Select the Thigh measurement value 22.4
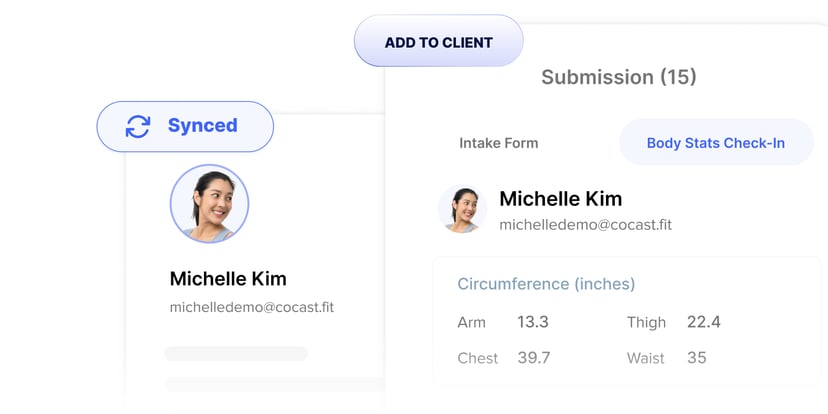The height and width of the screenshot is (414, 828). (x=703, y=322)
